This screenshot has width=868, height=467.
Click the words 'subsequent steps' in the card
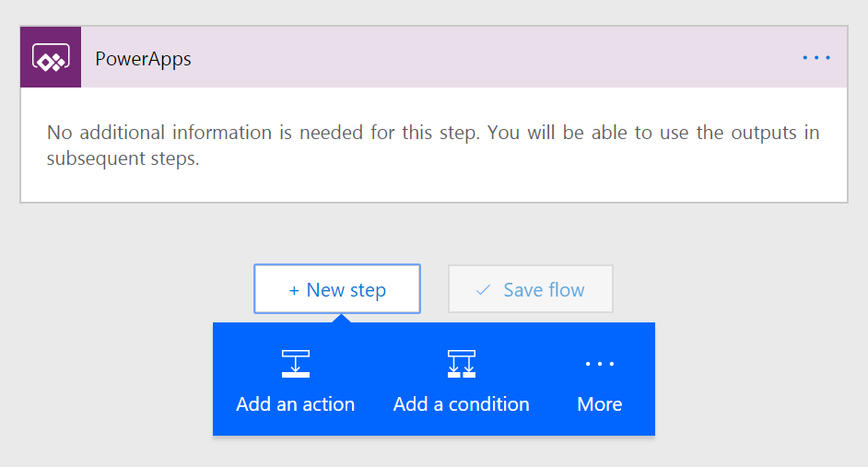(x=123, y=158)
